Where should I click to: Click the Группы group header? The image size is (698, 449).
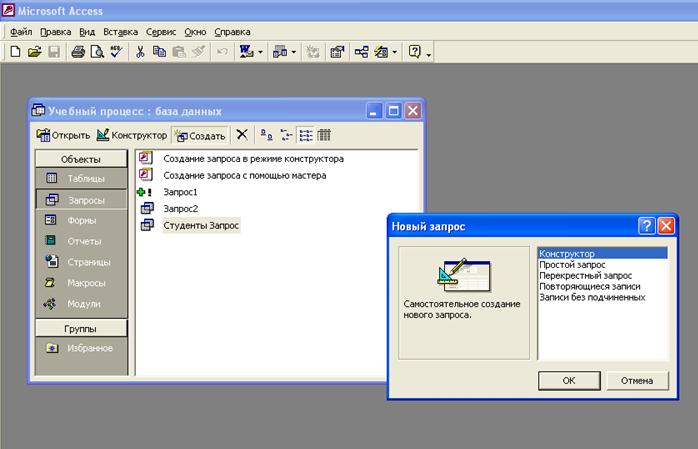pyautogui.click(x=81, y=329)
